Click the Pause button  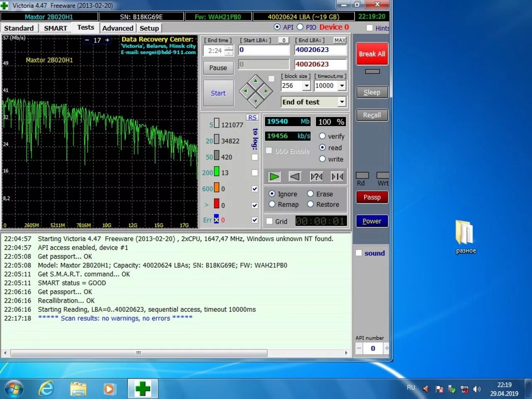(x=218, y=68)
